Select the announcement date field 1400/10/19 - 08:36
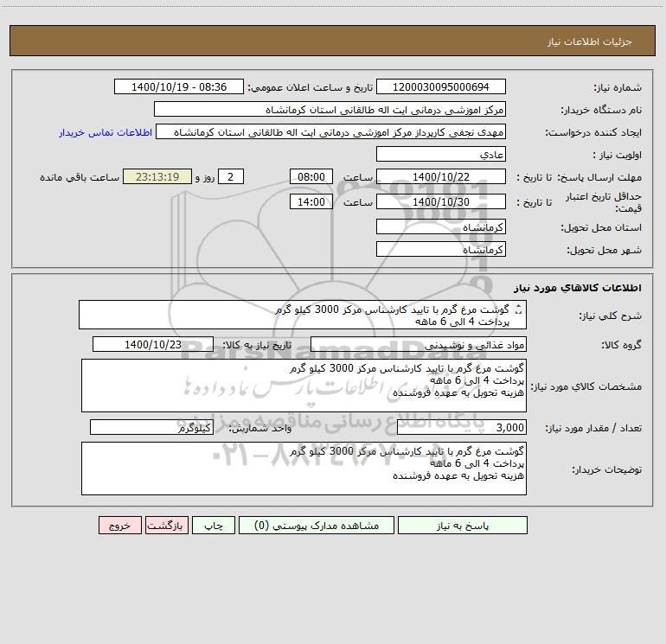The height and width of the screenshot is (644, 666). 179,86
